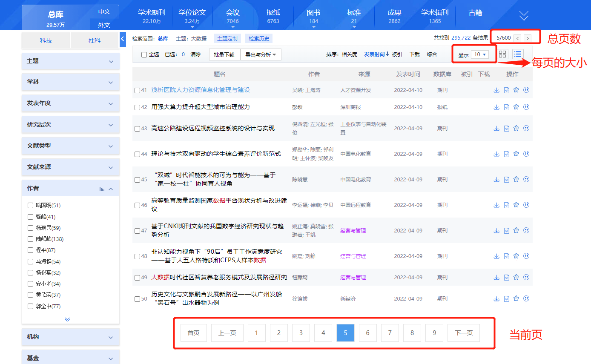Switch to the 学位论文 database tab
The height and width of the screenshot is (364, 591).
(192, 16)
